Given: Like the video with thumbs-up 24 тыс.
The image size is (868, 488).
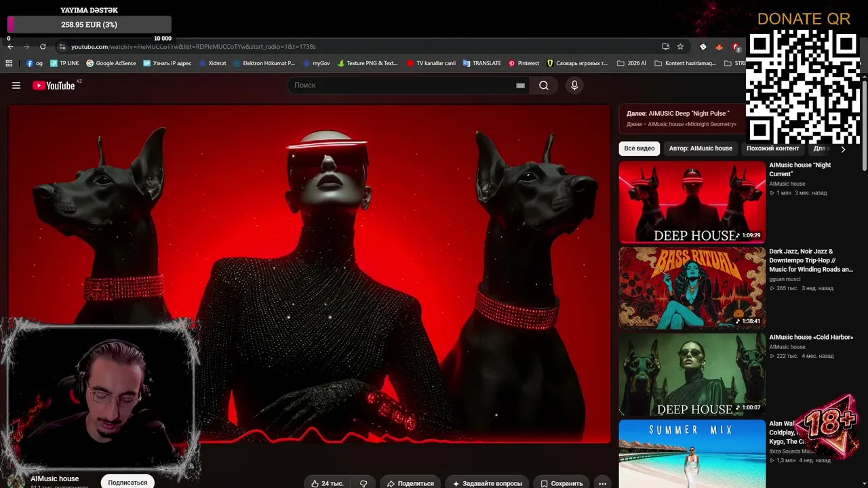Looking at the screenshot, I should [x=327, y=483].
